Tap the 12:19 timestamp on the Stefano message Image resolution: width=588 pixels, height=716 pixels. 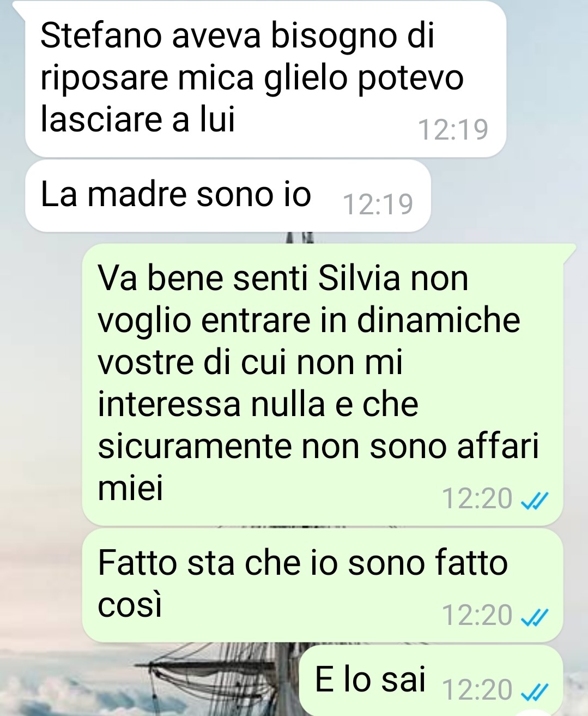coord(453,130)
